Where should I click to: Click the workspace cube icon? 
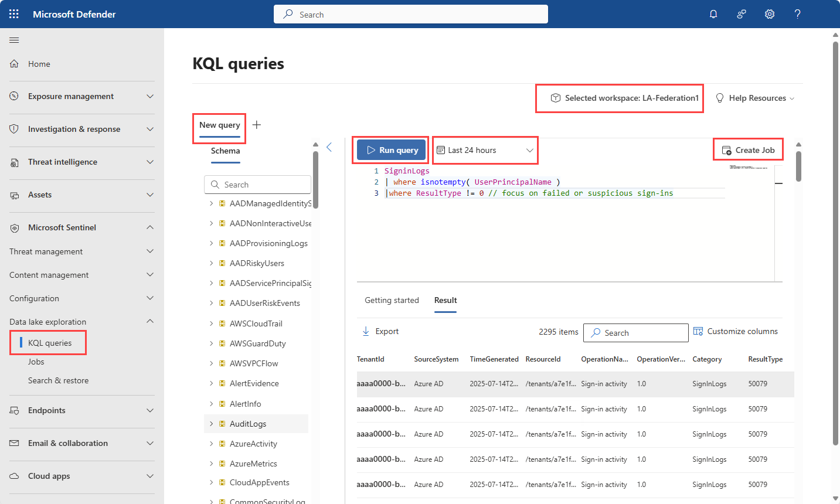(556, 98)
